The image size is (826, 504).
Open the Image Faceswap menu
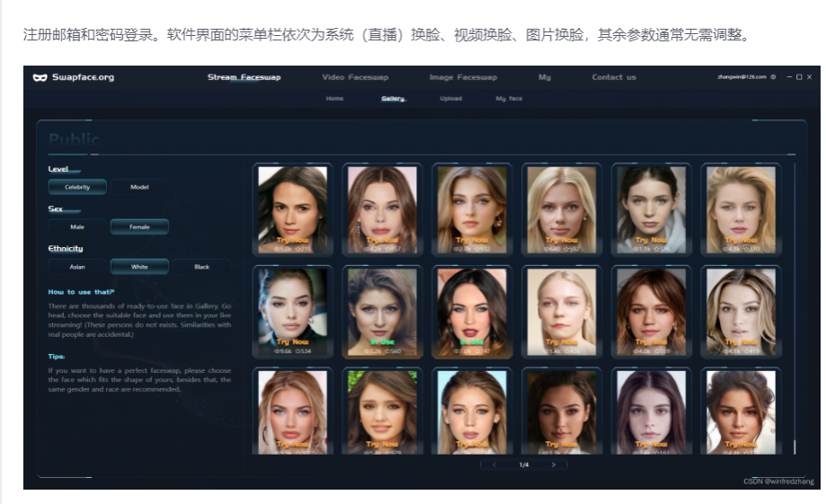pos(463,77)
